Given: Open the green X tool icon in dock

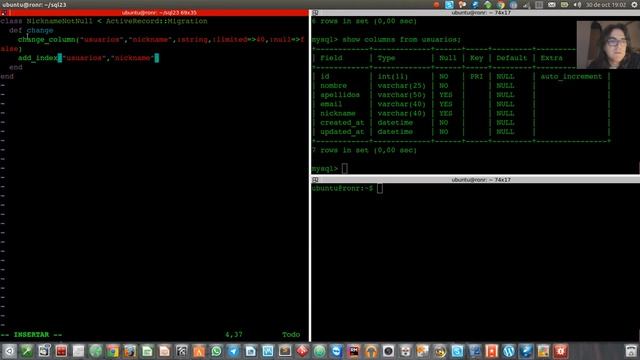Looking at the screenshot, I should [27, 351].
